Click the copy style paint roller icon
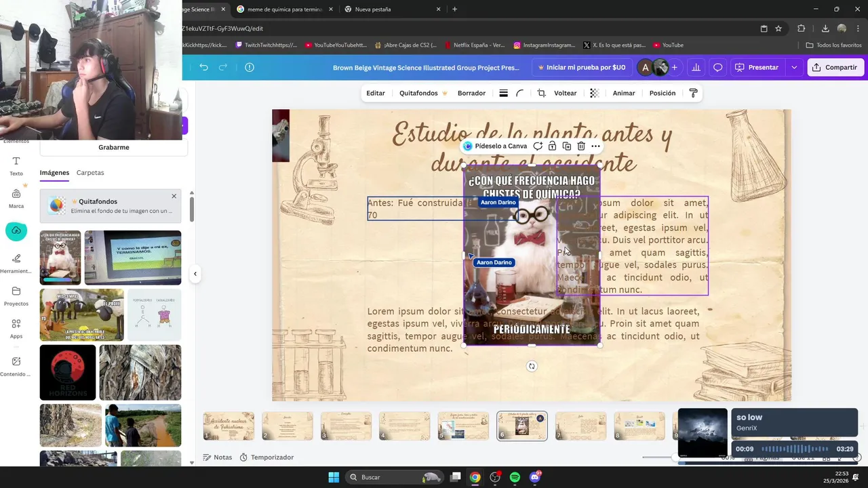Viewport: 868px width, 488px height. (x=693, y=93)
